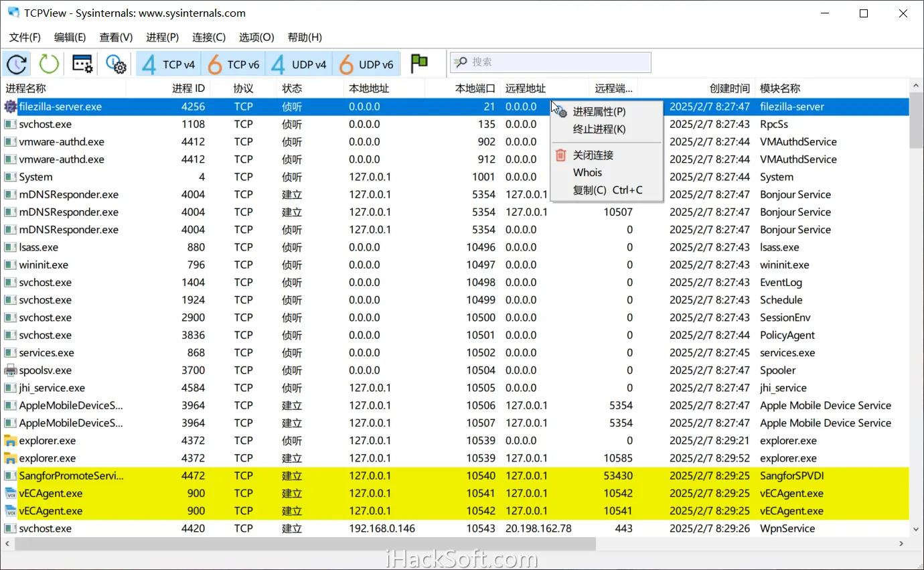924x570 pixels.
Task: Click the green flag states filter icon
Action: pyautogui.click(x=419, y=64)
